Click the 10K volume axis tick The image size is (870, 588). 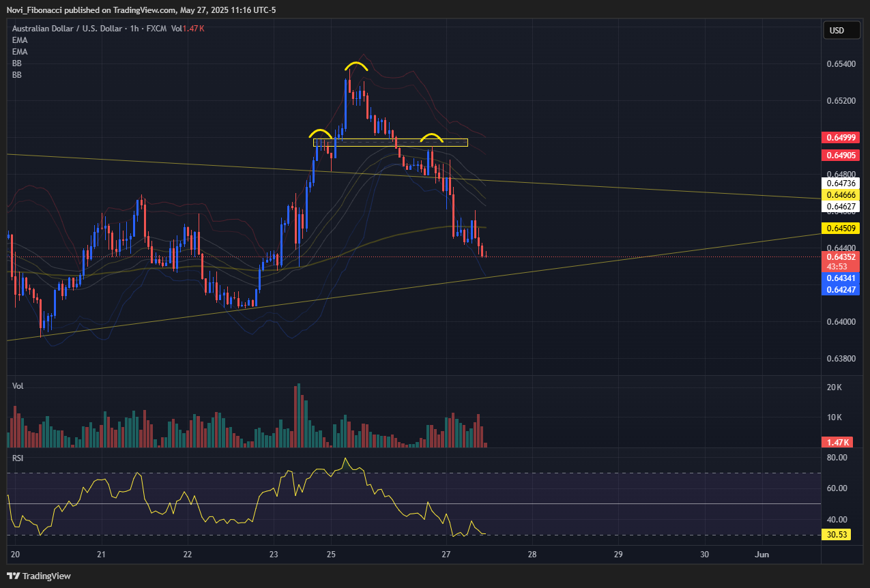[835, 417]
